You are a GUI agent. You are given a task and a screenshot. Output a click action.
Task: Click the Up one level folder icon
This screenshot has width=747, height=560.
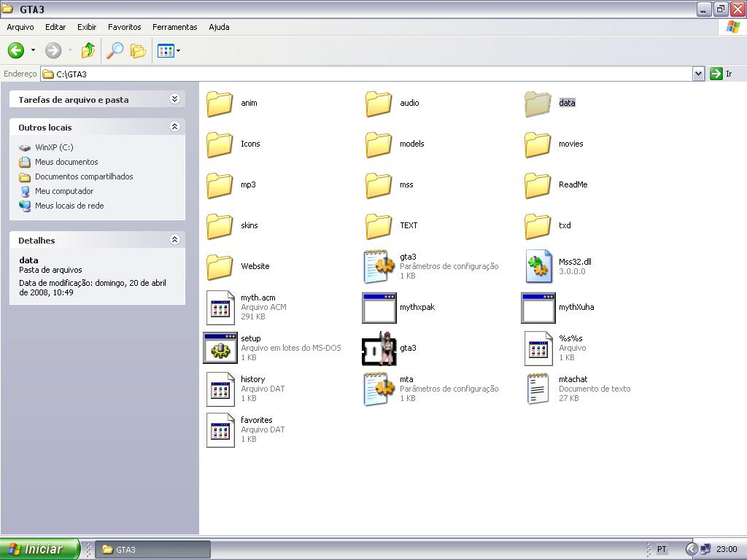pyautogui.click(x=88, y=50)
